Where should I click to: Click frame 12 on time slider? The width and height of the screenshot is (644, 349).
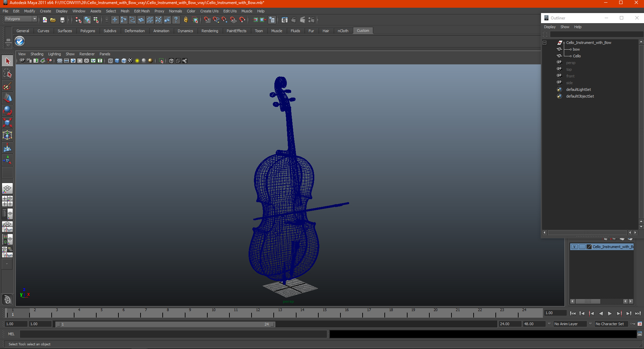point(257,313)
